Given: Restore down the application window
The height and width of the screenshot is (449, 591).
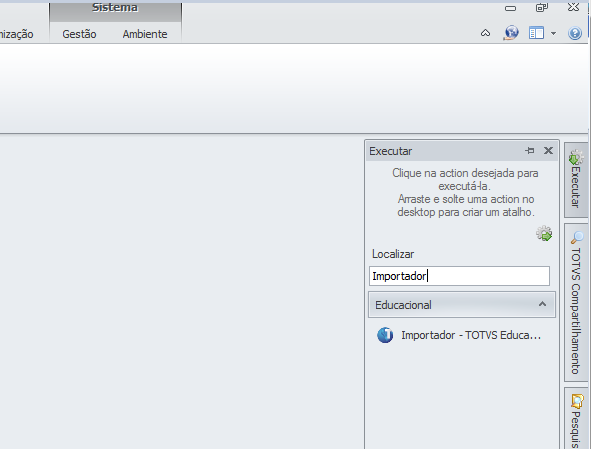Looking at the screenshot, I should click(542, 7).
